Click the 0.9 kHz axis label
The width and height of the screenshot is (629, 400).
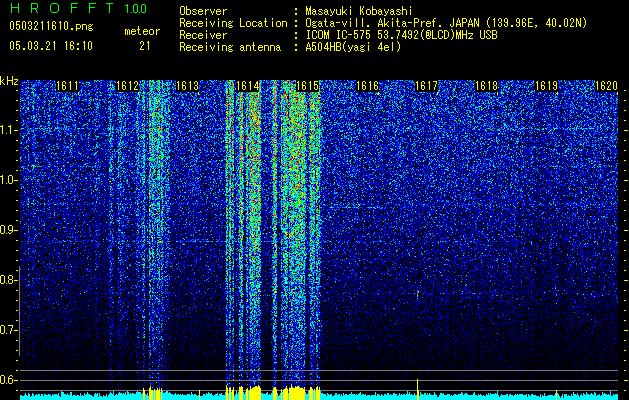coord(8,230)
